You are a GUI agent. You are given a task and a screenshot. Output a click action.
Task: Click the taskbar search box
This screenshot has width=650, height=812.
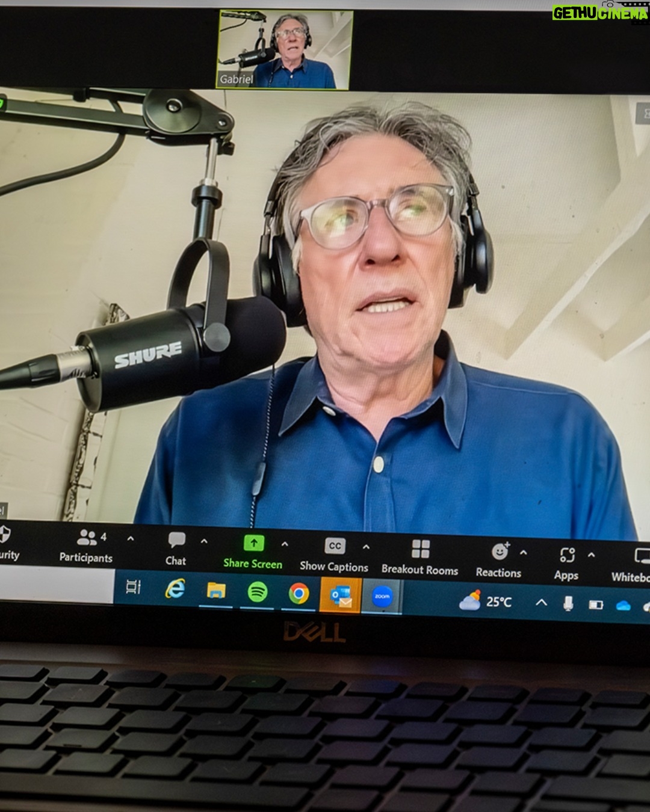point(57,584)
